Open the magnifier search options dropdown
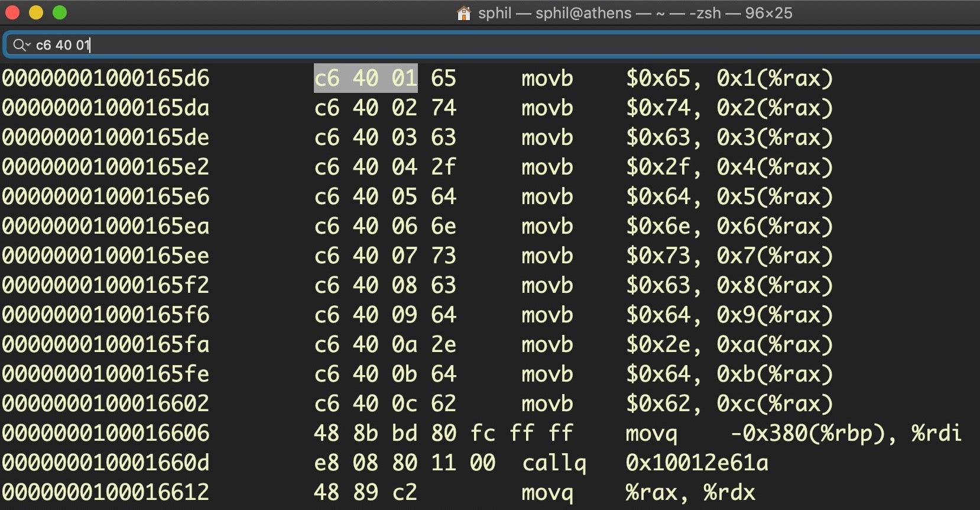The width and height of the screenshot is (980, 510). (21, 45)
